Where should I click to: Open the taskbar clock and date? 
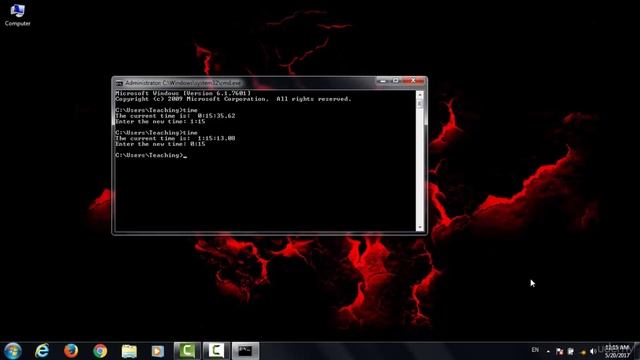pyautogui.click(x=617, y=351)
